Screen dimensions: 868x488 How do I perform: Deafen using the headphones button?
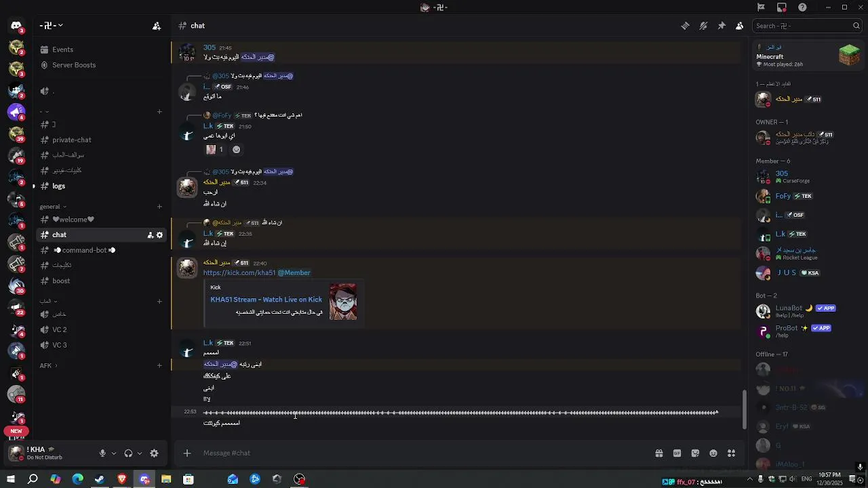tap(128, 453)
